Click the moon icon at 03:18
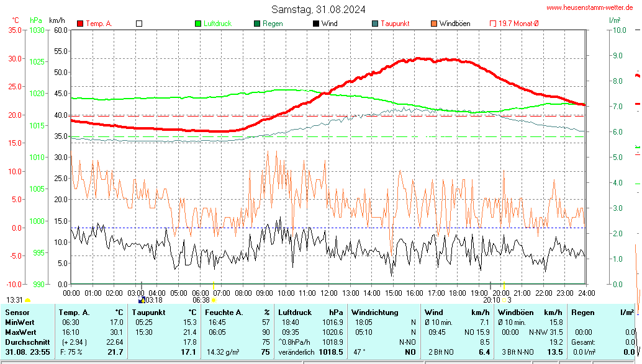 point(141,300)
